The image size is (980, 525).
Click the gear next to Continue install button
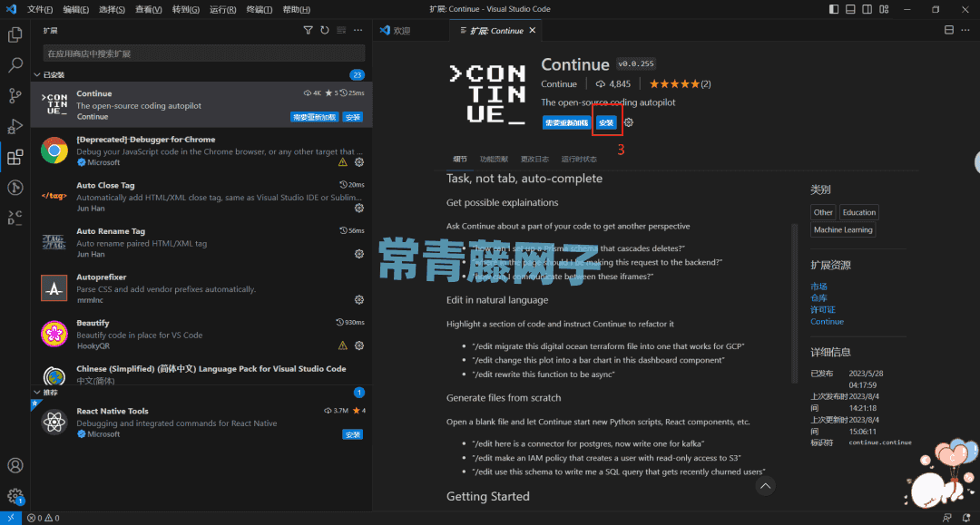[629, 122]
